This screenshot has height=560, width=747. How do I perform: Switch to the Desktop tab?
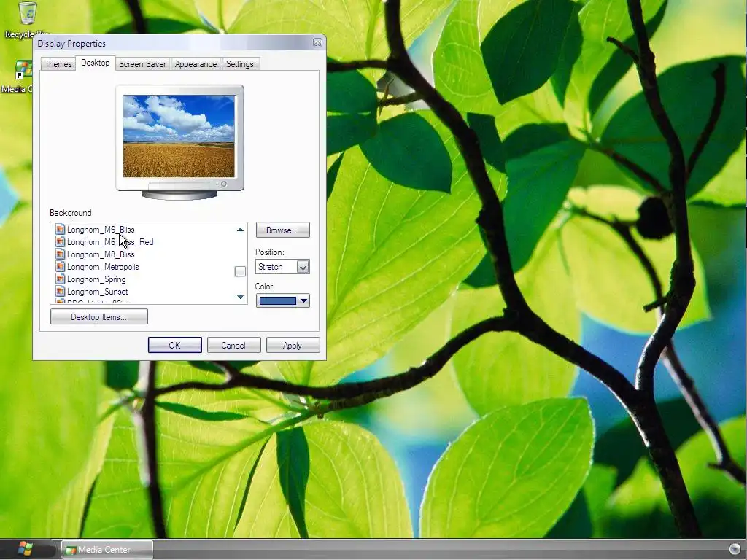click(96, 63)
